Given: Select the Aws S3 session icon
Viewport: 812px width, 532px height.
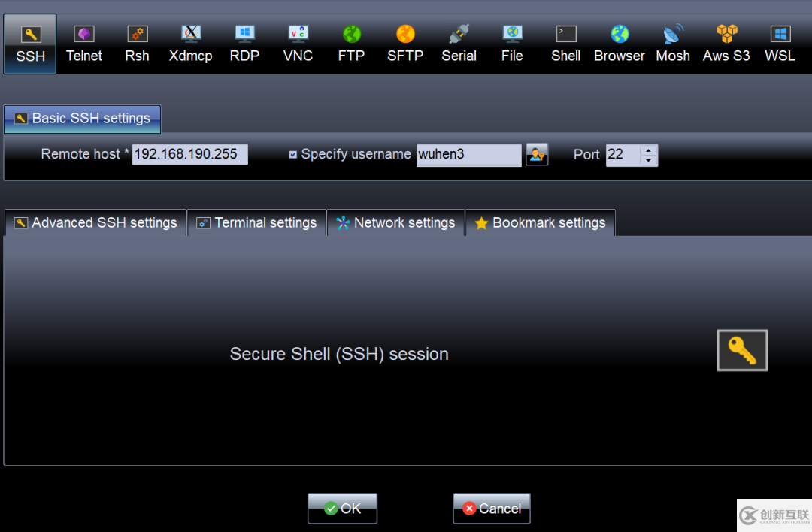Looking at the screenshot, I should point(726,44).
